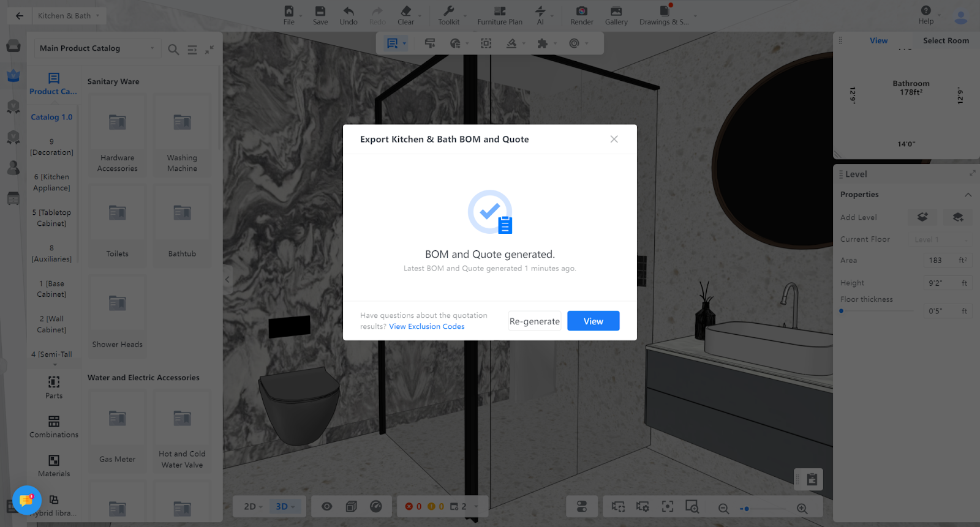The height and width of the screenshot is (527, 980).
Task: Click the Save icon
Action: [320, 12]
